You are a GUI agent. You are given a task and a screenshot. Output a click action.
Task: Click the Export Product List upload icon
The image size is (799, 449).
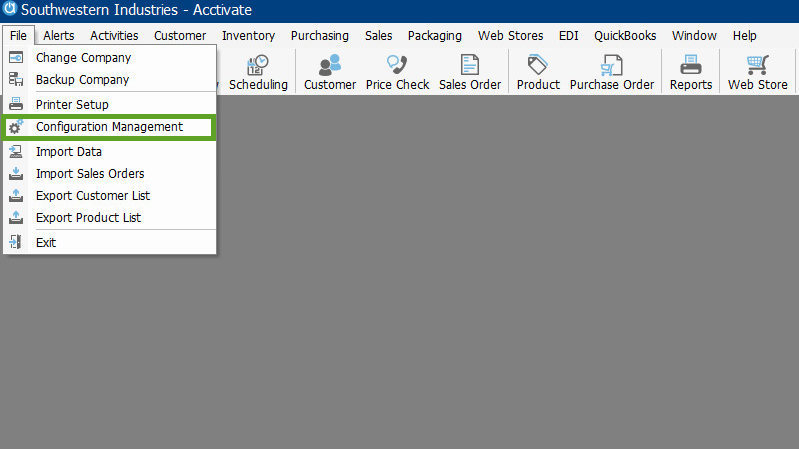point(16,218)
